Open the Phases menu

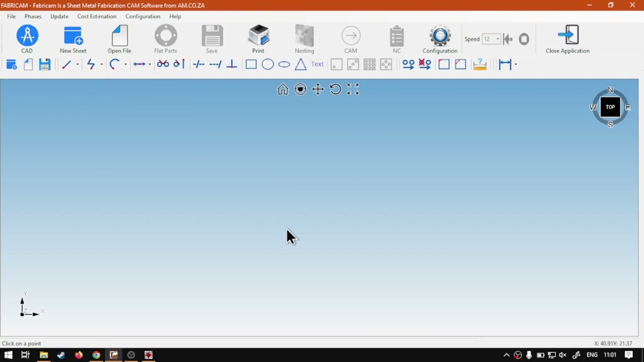tap(33, 16)
